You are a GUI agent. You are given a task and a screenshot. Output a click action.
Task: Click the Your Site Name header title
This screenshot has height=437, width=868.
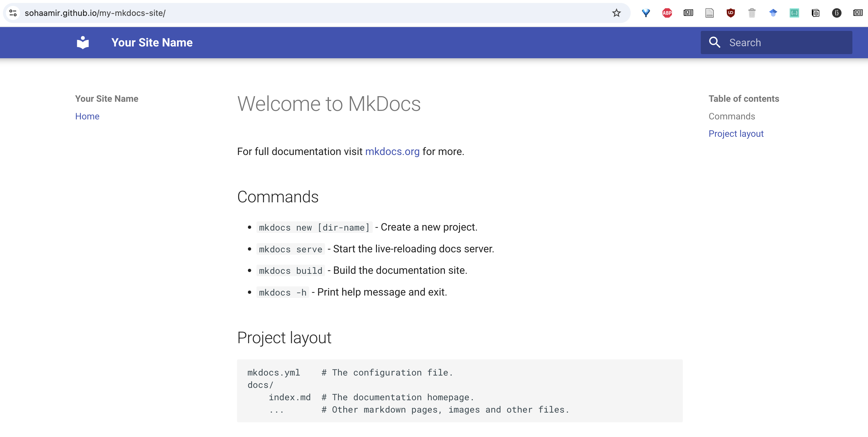coord(152,43)
